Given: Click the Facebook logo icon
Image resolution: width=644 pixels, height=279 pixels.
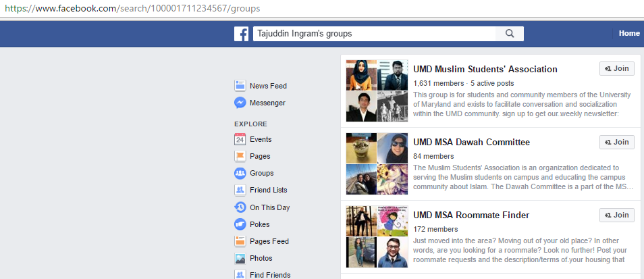Looking at the screenshot, I should click(x=242, y=34).
